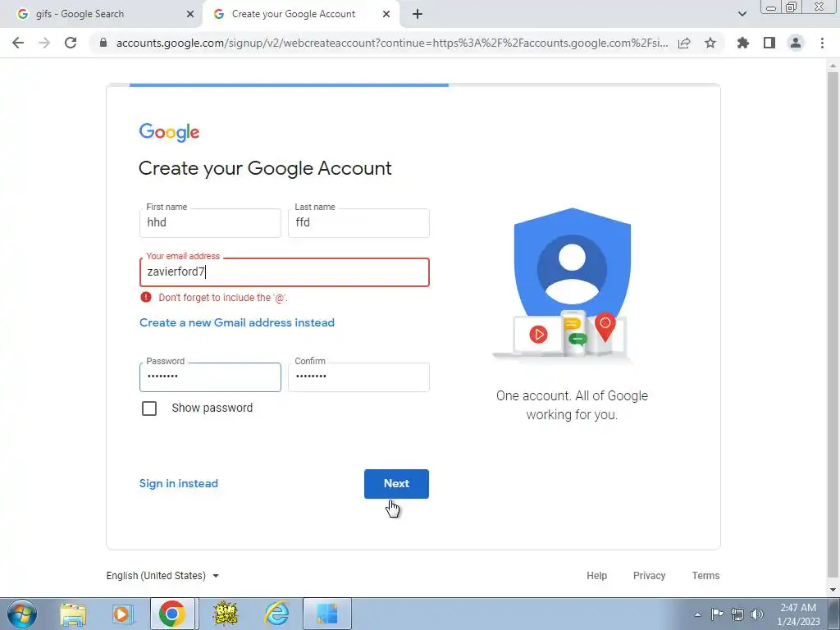This screenshot has width=840, height=630.
Task: Open Windows Explorer from the taskbar
Action: (x=73, y=614)
